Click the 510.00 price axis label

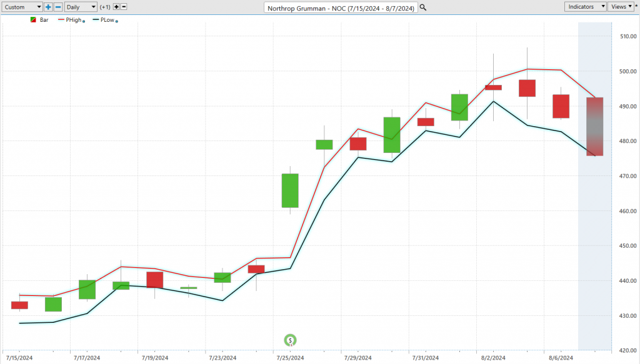tap(628, 36)
